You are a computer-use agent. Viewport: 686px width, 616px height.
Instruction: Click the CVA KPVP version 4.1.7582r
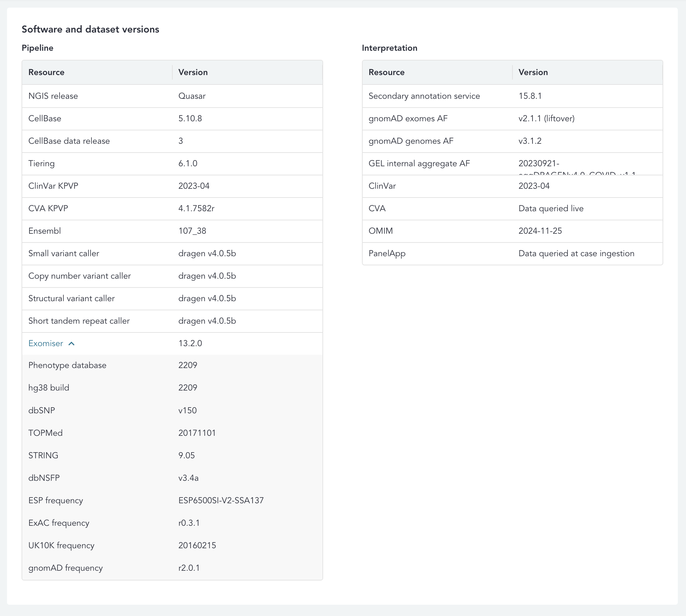[196, 208]
